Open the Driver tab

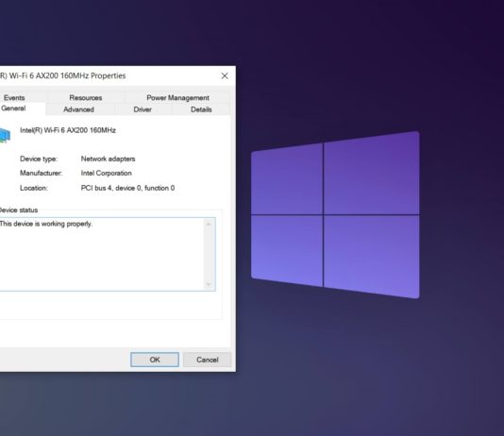[x=143, y=109]
